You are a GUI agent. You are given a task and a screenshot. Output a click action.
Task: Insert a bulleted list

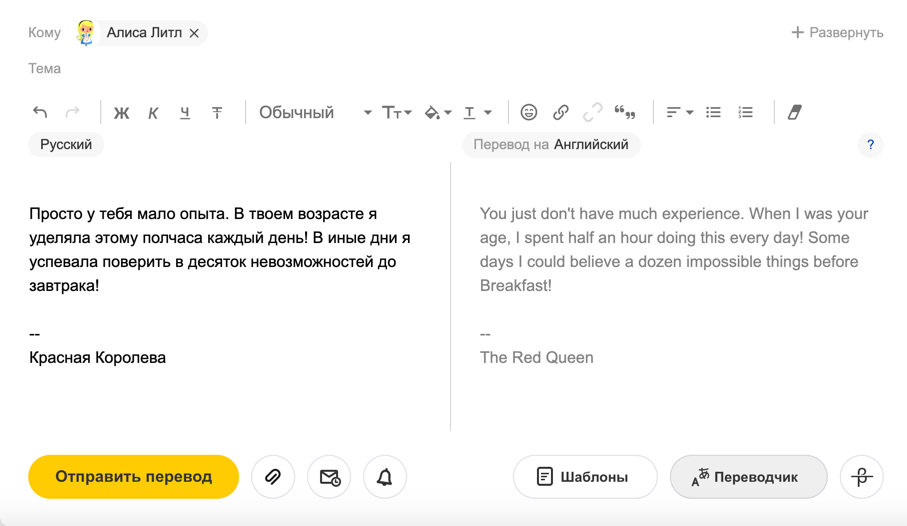coord(713,113)
